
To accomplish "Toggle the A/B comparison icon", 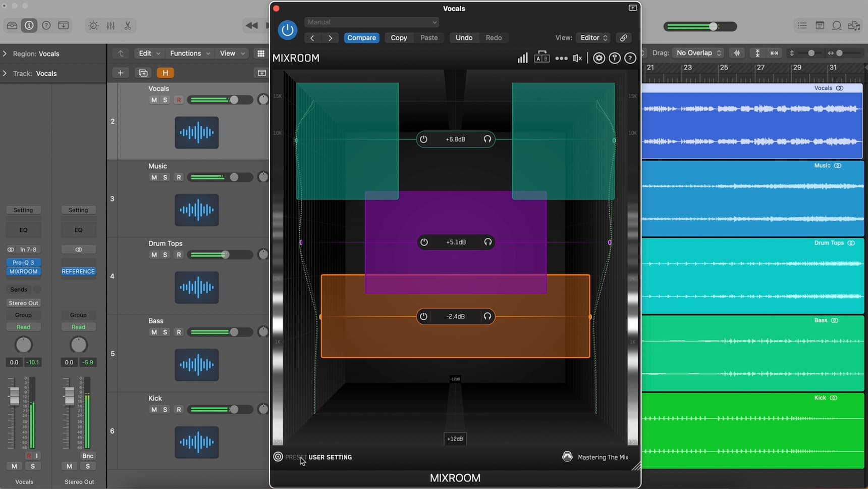I will 541,57.
